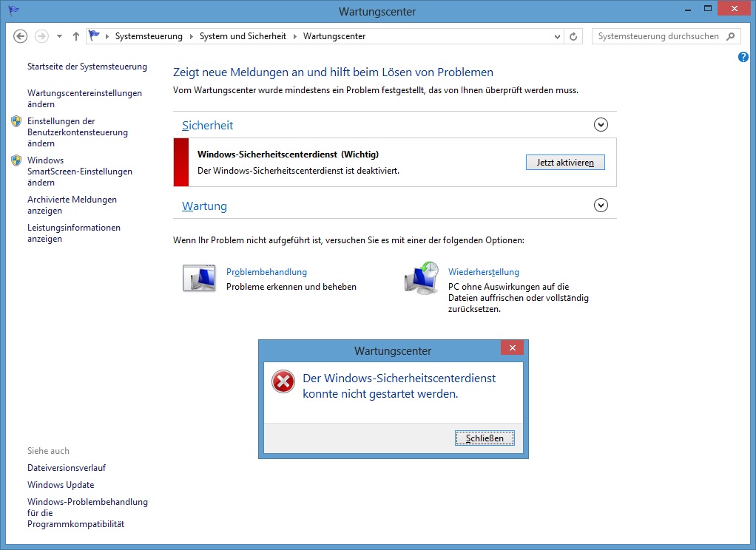Go back with the back arrow

click(20, 36)
